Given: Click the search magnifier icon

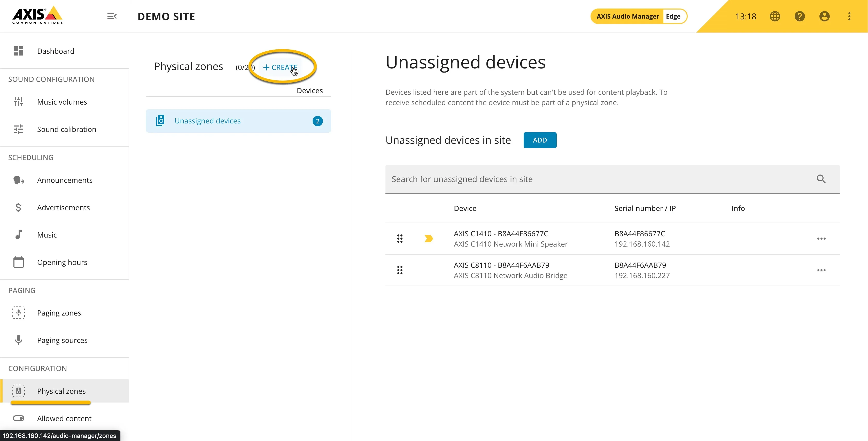Looking at the screenshot, I should 821,179.
